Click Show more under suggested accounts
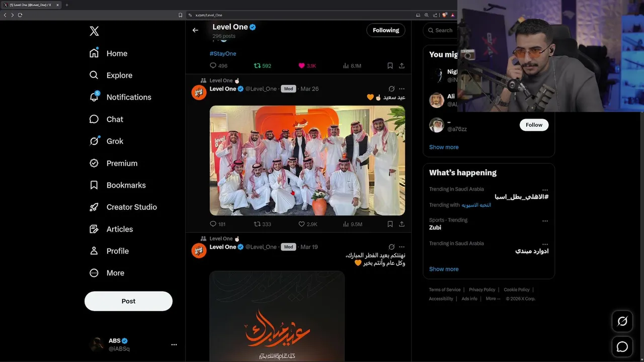644x362 pixels. point(444,147)
